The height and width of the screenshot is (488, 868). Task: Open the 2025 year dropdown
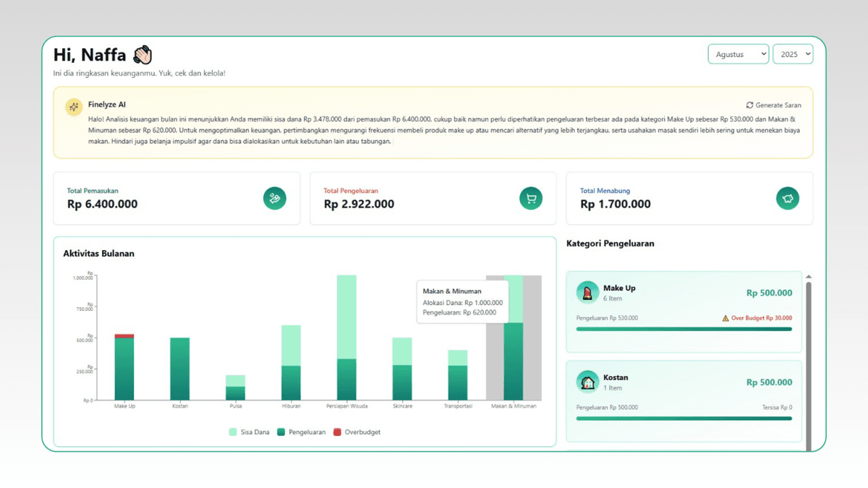793,53
